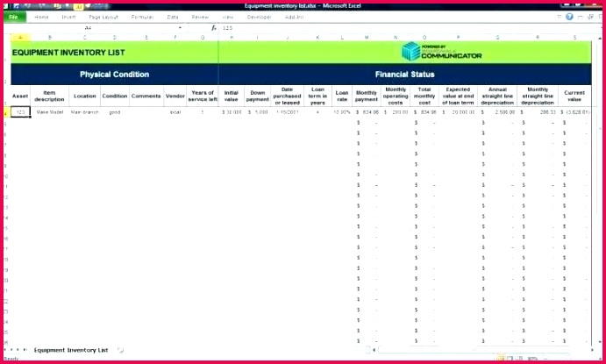Viewport: 606px width, 364px height.
Task: Open the Data ribbon tab
Action: [173, 17]
